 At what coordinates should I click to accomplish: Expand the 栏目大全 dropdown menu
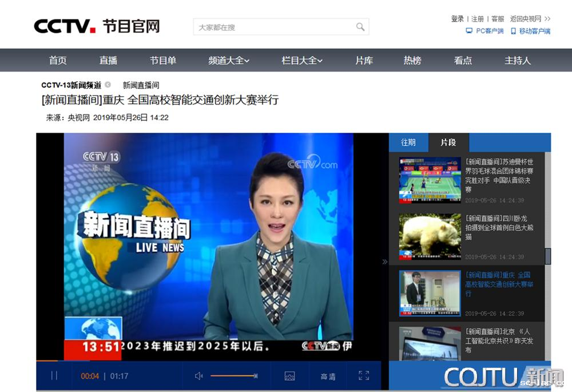302,60
